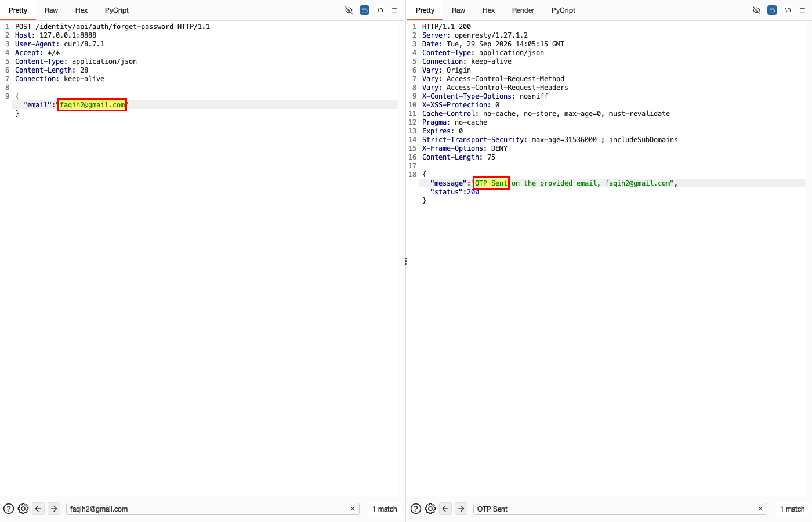Toggle hidden characters eye icon in request panel

349,10
